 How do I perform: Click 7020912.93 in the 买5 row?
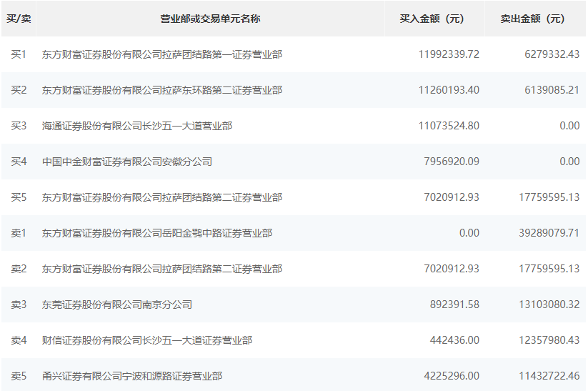click(x=452, y=197)
